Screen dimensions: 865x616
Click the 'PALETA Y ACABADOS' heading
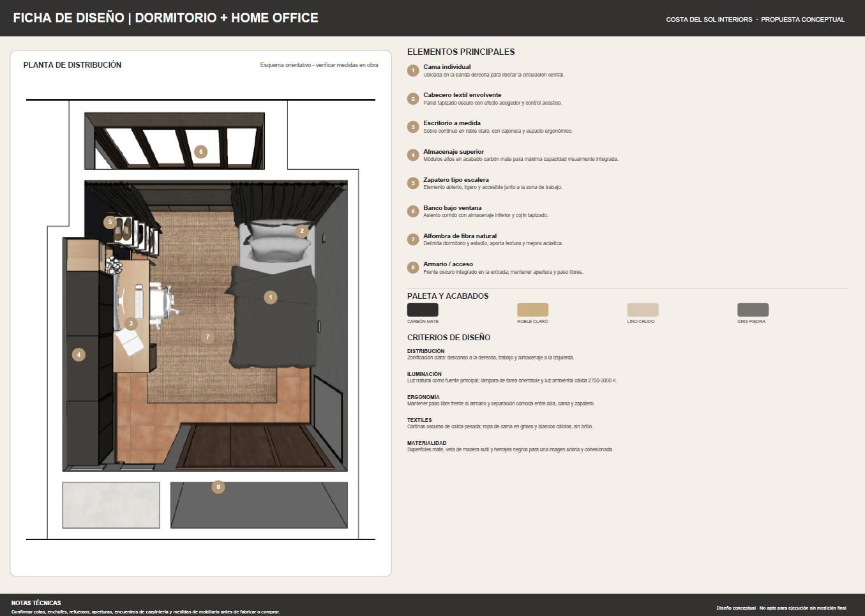[x=448, y=296]
